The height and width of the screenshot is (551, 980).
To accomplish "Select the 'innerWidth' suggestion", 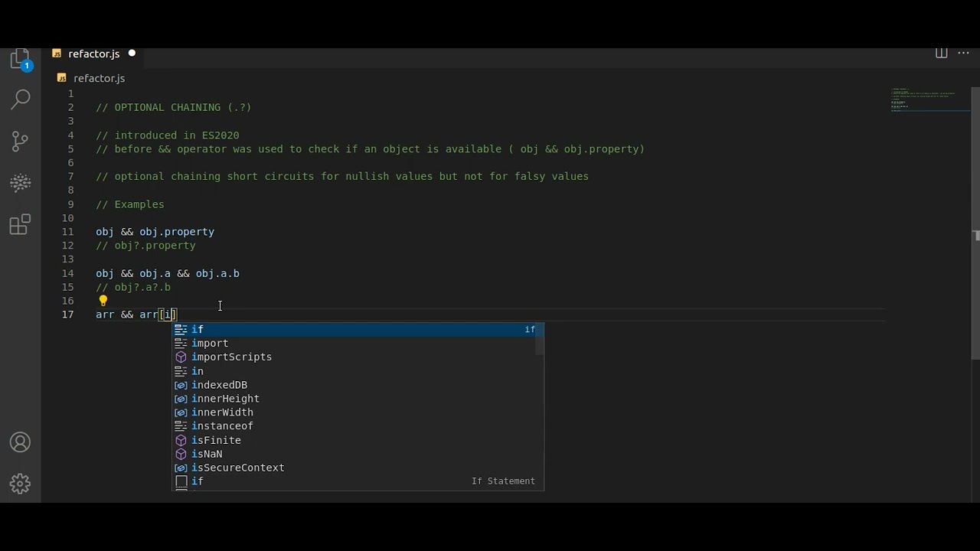I will click(x=358, y=412).
